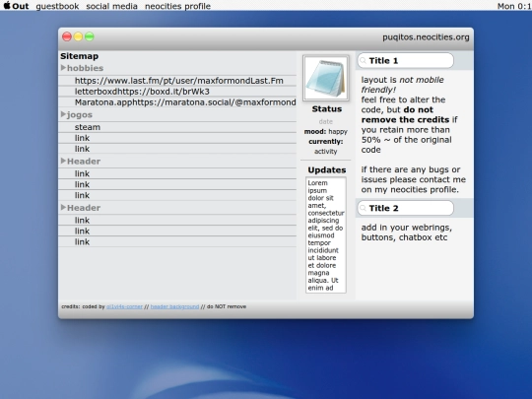Image resolution: width=532 pixels, height=399 pixels.
Task: Click the Title 2 search-style box
Action: pos(406,208)
